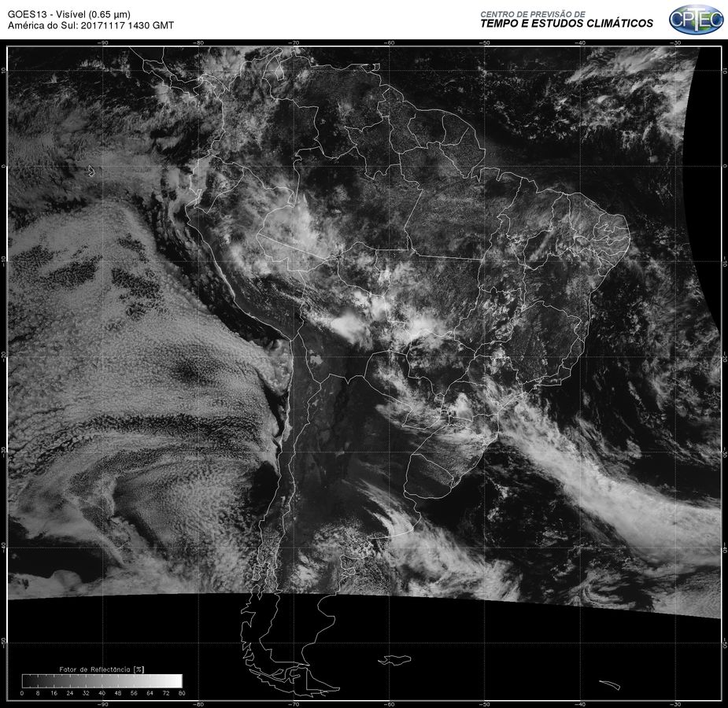Image resolution: width=728 pixels, height=708 pixels.
Task: Select the 'América do Sul: 20171117 1430 GMT' line
Action: pyautogui.click(x=91, y=25)
